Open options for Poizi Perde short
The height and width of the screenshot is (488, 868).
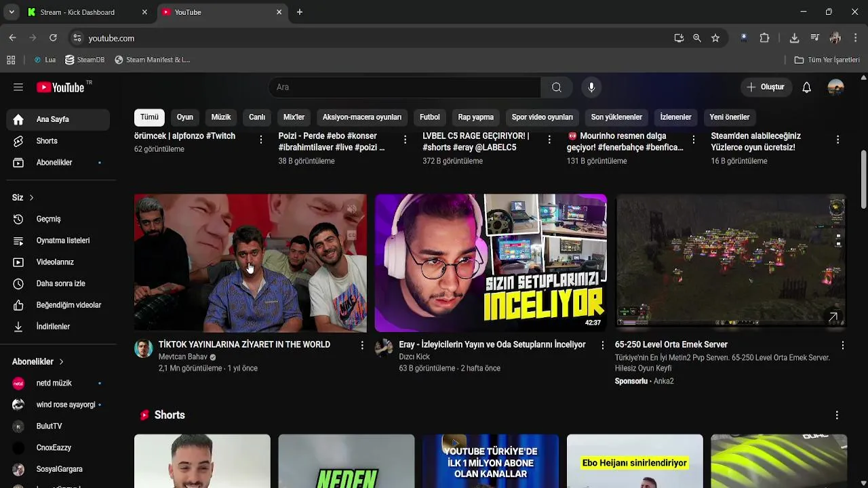click(x=406, y=140)
